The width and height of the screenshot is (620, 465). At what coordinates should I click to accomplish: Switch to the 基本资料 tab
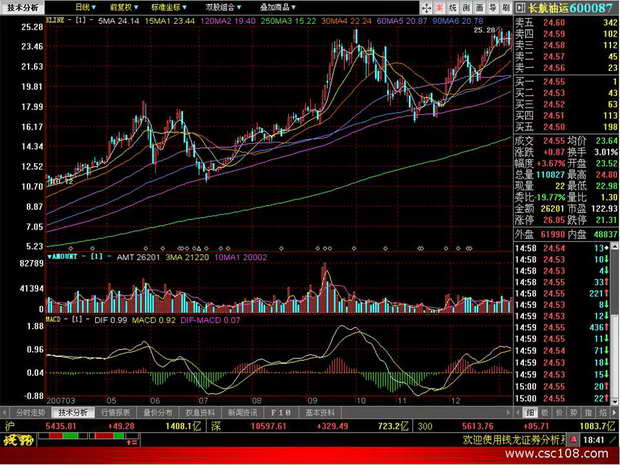tap(319, 413)
